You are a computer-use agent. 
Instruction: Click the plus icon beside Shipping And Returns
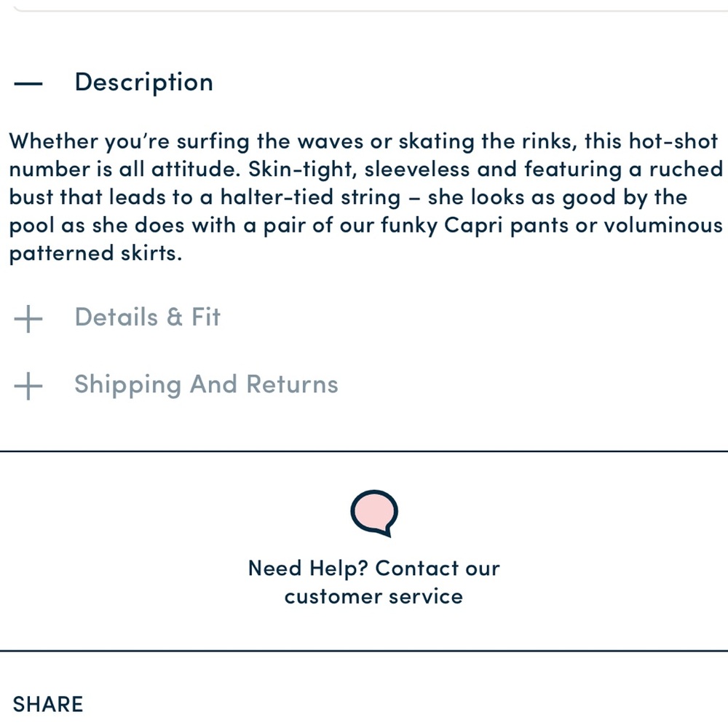tap(28, 386)
